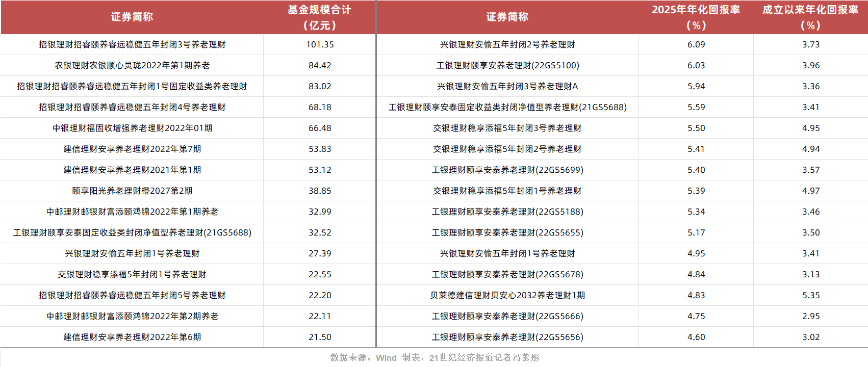Click the 84.42 fund size cell
Image resolution: width=868 pixels, height=367 pixels.
click(320, 66)
